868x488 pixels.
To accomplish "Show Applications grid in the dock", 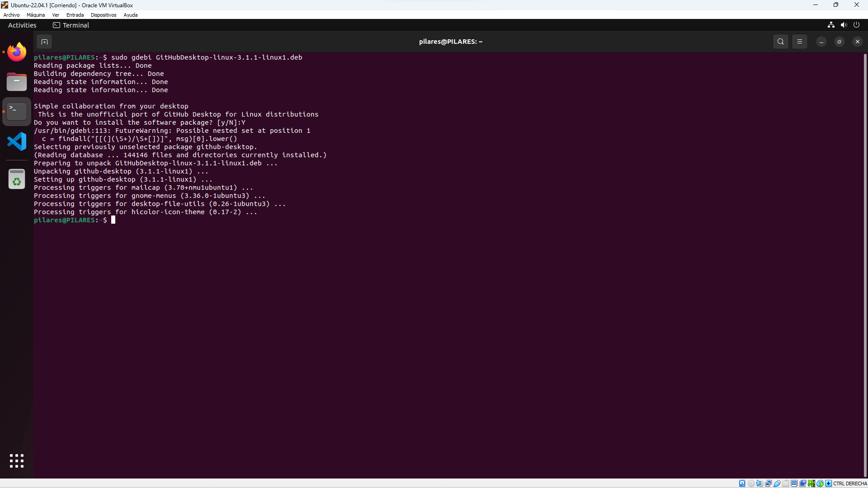I will 17,461.
